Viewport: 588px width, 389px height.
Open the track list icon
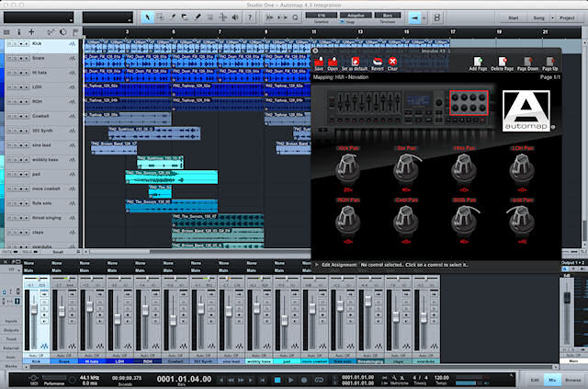click(6, 32)
